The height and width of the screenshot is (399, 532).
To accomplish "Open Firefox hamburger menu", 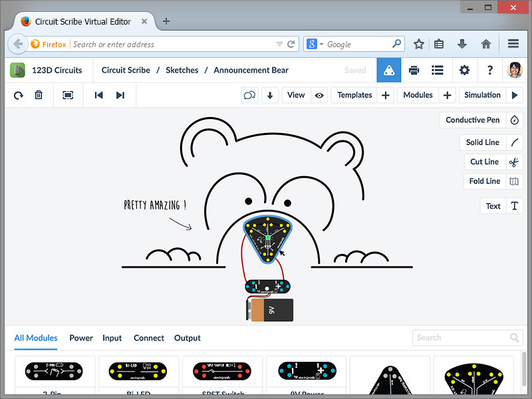I will (513, 43).
